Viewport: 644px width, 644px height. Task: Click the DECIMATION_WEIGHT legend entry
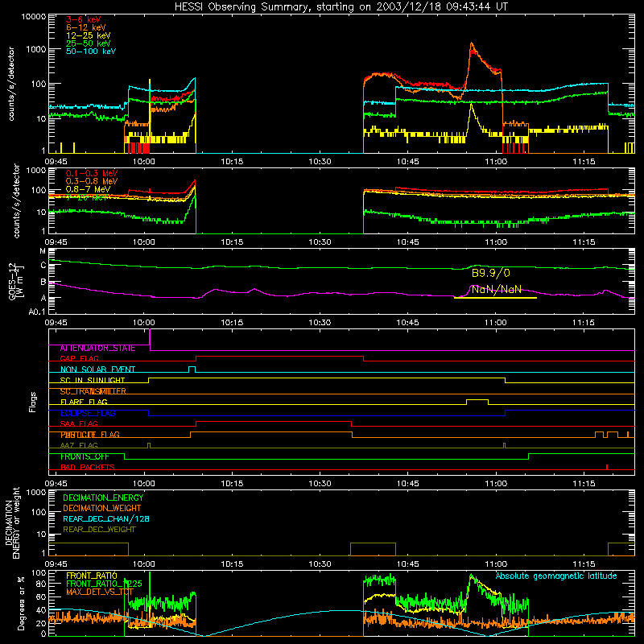pos(102,509)
